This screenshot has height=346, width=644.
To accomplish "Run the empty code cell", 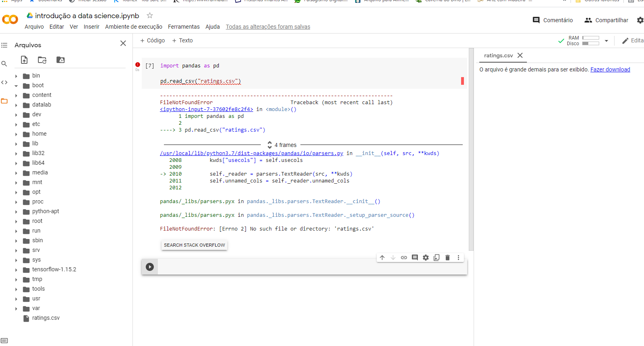I will (150, 267).
